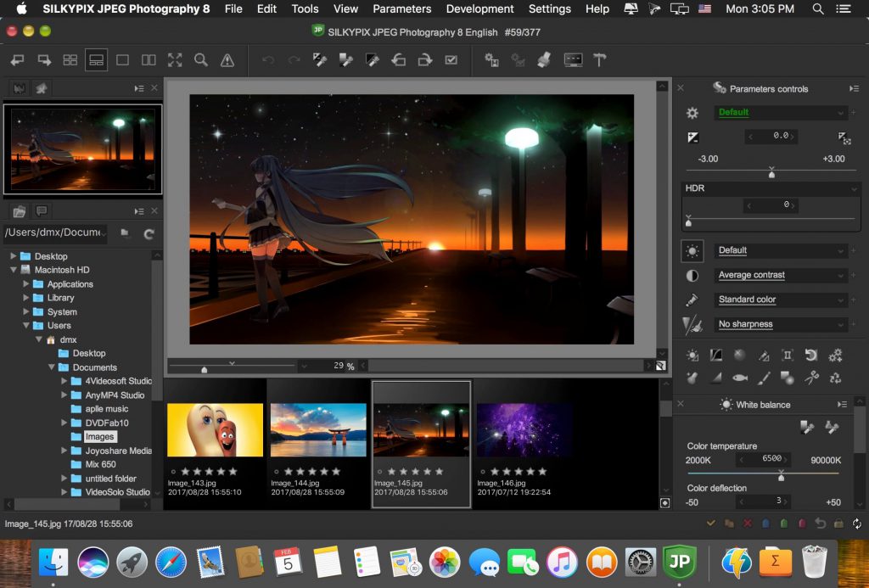
Task: Open the Parameters menu
Action: point(401,9)
